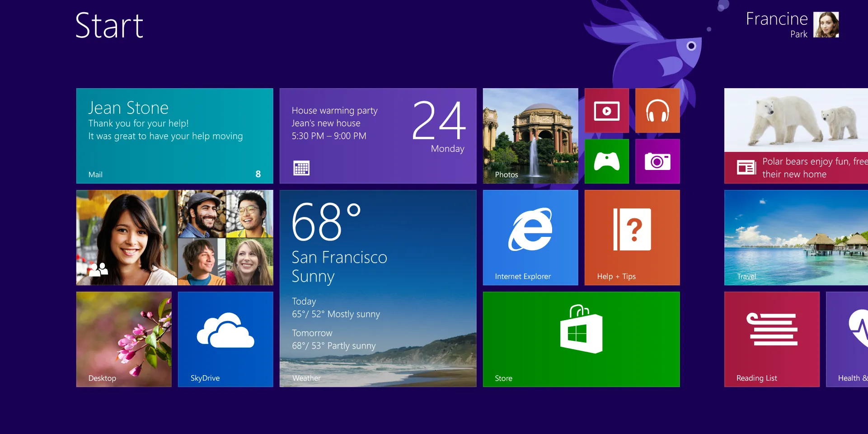Viewport: 868px width, 434px height.
Task: Click 'Today 65°/ 52° Mostly sunny' forecast
Action: [x=336, y=307]
